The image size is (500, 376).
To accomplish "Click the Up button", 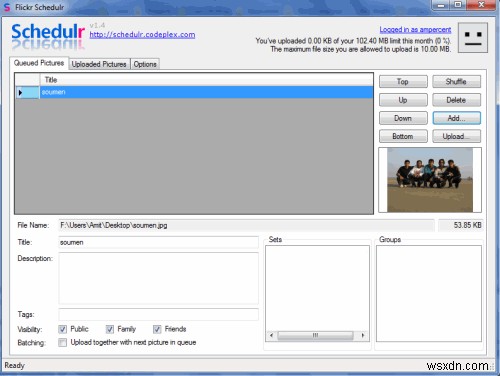I will (x=403, y=100).
